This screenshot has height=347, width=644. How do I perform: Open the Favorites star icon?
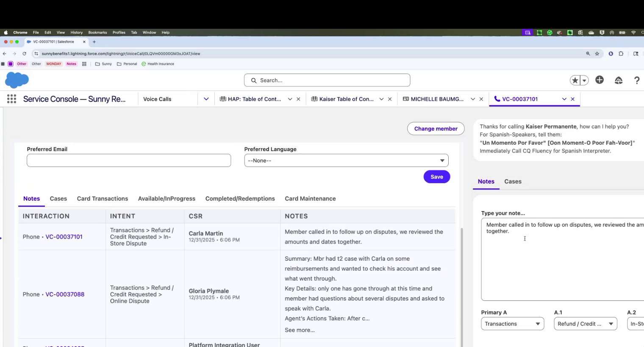tap(575, 80)
